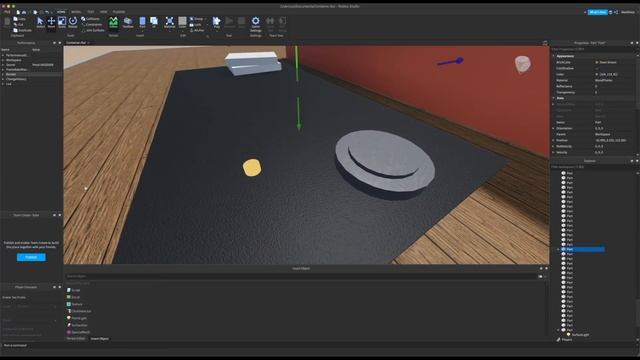Switch to the VIEW ribbon tab
Image resolution: width=640 pixels, height=360 pixels.
pos(104,12)
